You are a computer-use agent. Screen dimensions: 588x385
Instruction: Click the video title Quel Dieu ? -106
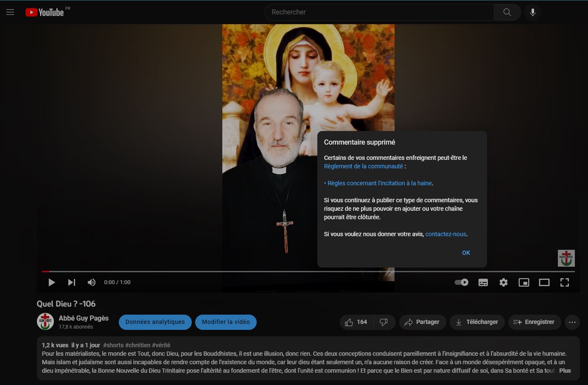click(66, 304)
